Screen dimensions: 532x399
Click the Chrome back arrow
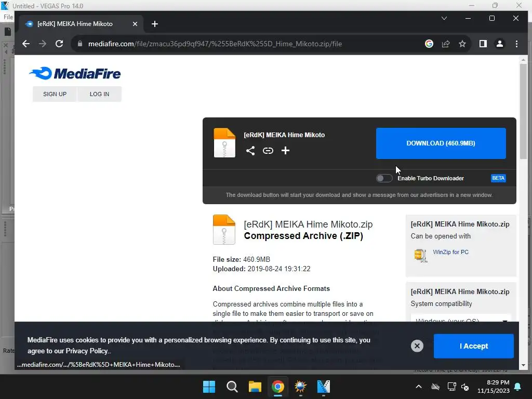coord(26,44)
